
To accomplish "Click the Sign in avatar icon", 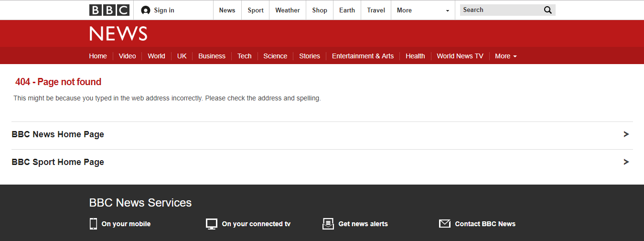I will [146, 10].
